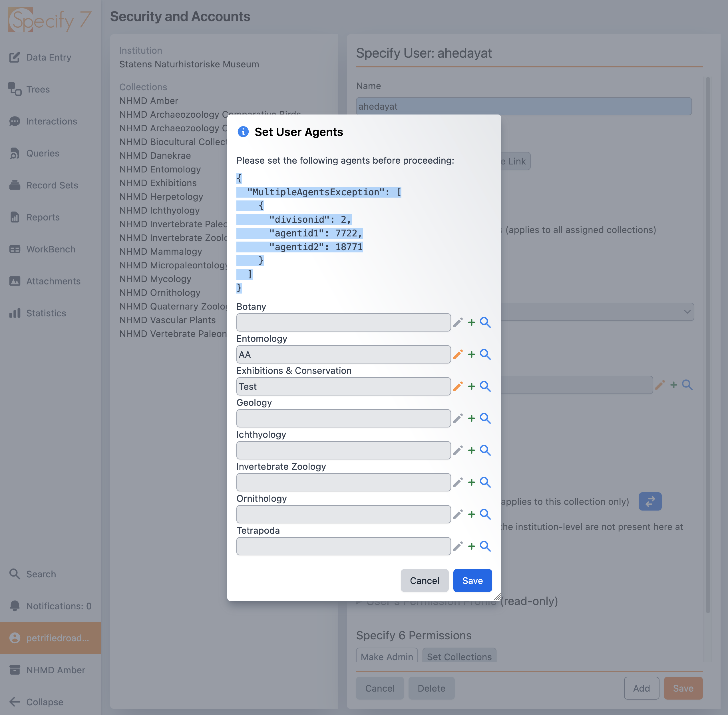Save the user agents in the dialog
Screen dimensions: 728x715
pyautogui.click(x=472, y=580)
